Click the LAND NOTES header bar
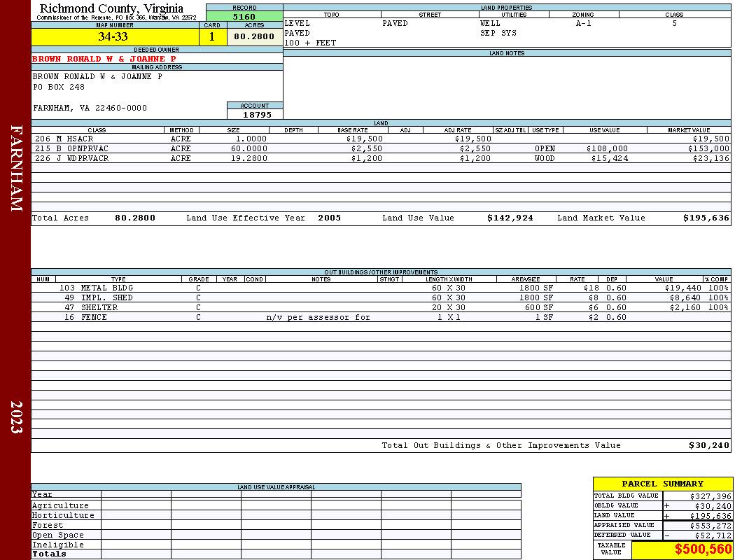This screenshot has height=560, width=735. click(x=507, y=53)
